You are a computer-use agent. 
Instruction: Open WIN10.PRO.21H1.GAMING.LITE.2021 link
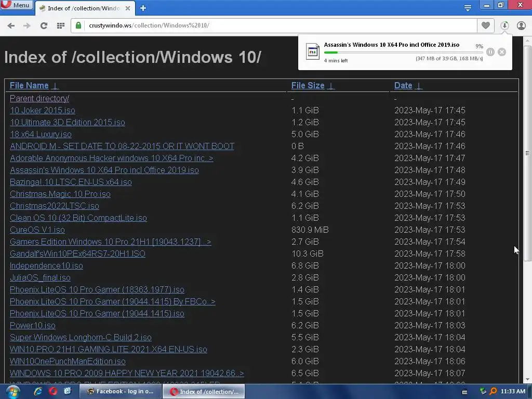[x=108, y=349]
